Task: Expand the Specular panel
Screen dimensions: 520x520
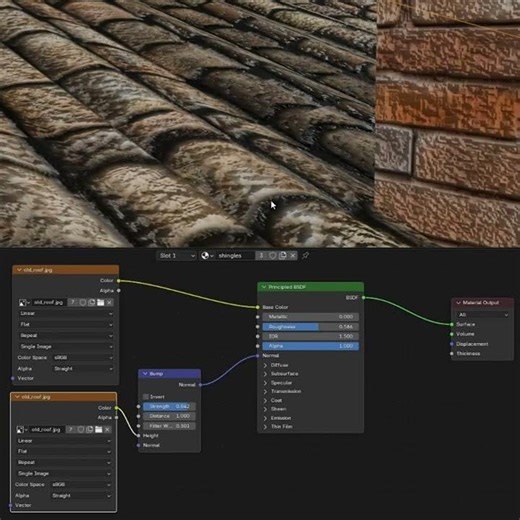Action: click(x=266, y=383)
